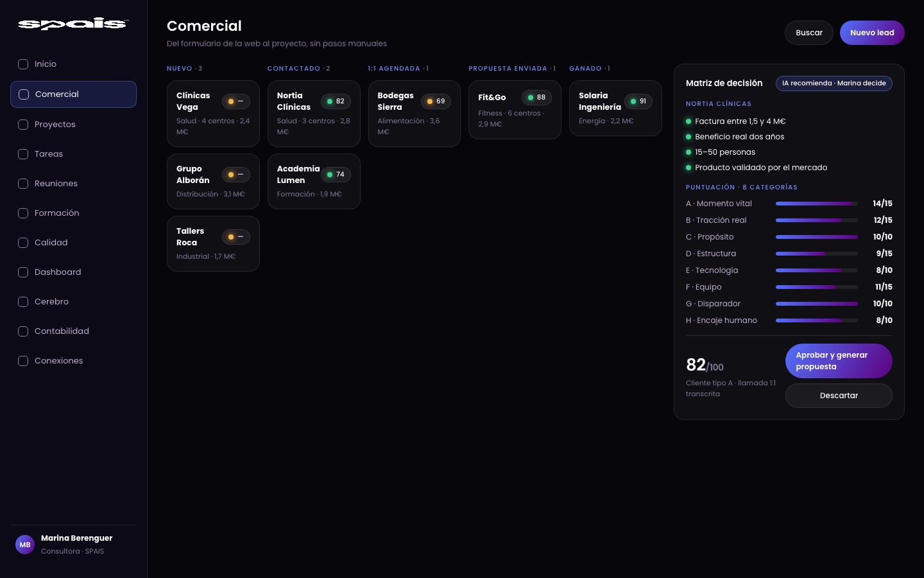The image size is (924, 578).
Task: Click the SPAIS logo
Action: tap(73, 24)
